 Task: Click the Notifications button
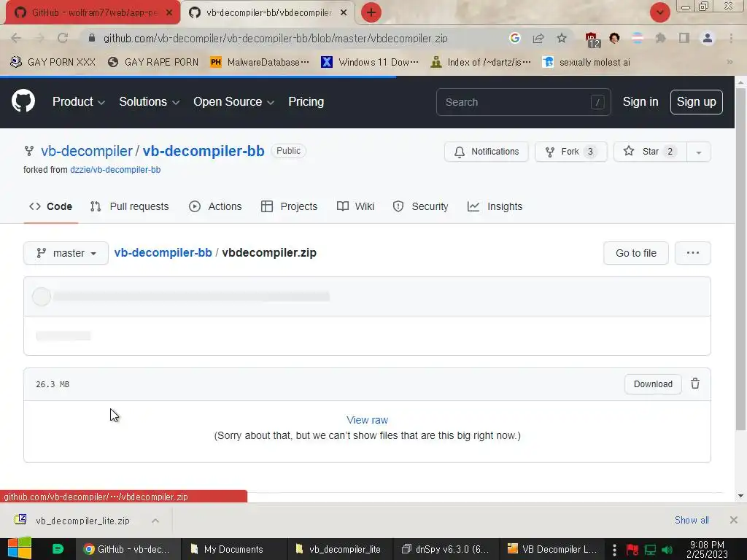487,152
